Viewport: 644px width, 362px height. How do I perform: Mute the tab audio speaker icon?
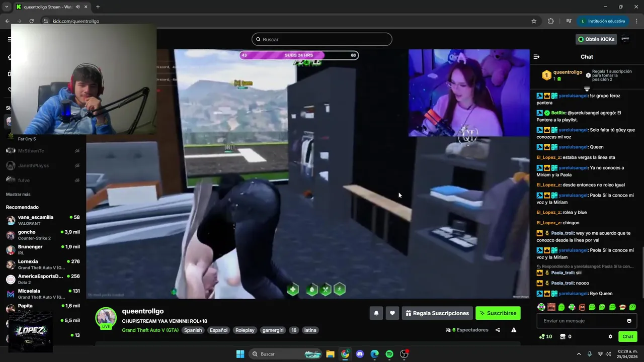[78, 7]
